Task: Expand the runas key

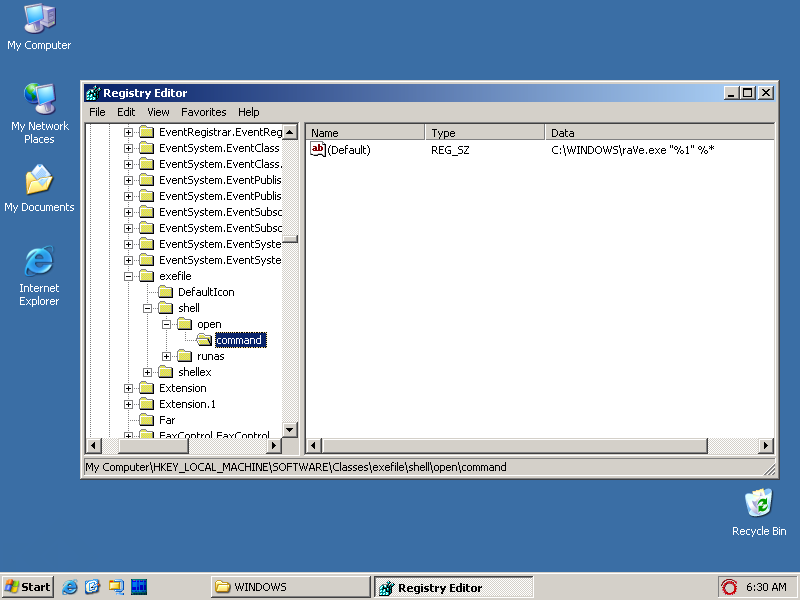Action: 166,356
